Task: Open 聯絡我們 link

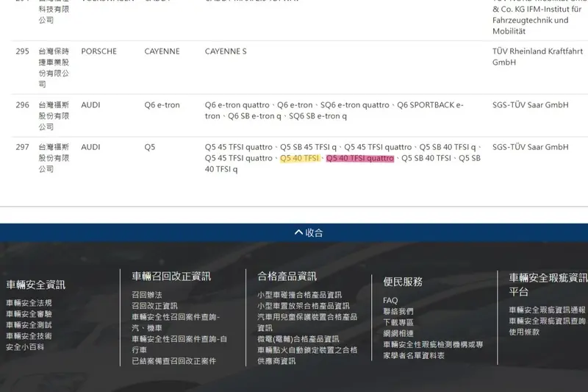Action: (x=398, y=311)
